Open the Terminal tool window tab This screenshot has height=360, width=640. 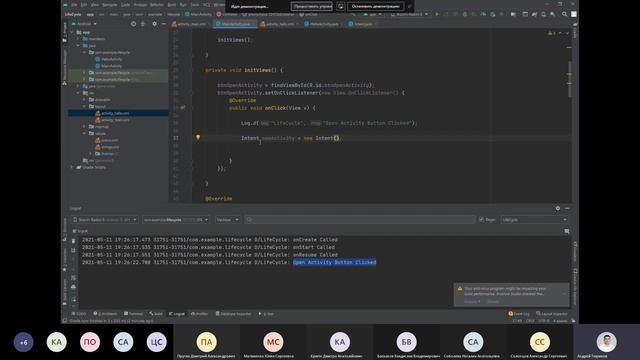(133, 313)
